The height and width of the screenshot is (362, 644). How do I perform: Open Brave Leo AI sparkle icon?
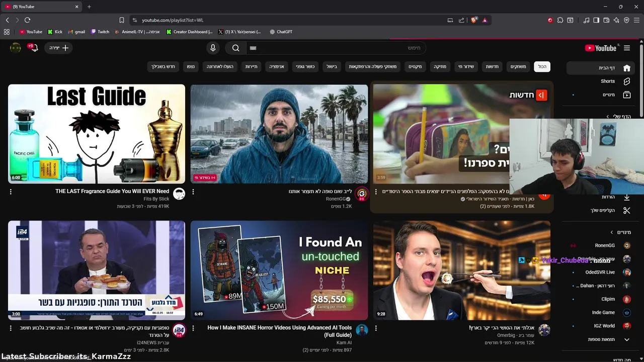click(x=616, y=20)
